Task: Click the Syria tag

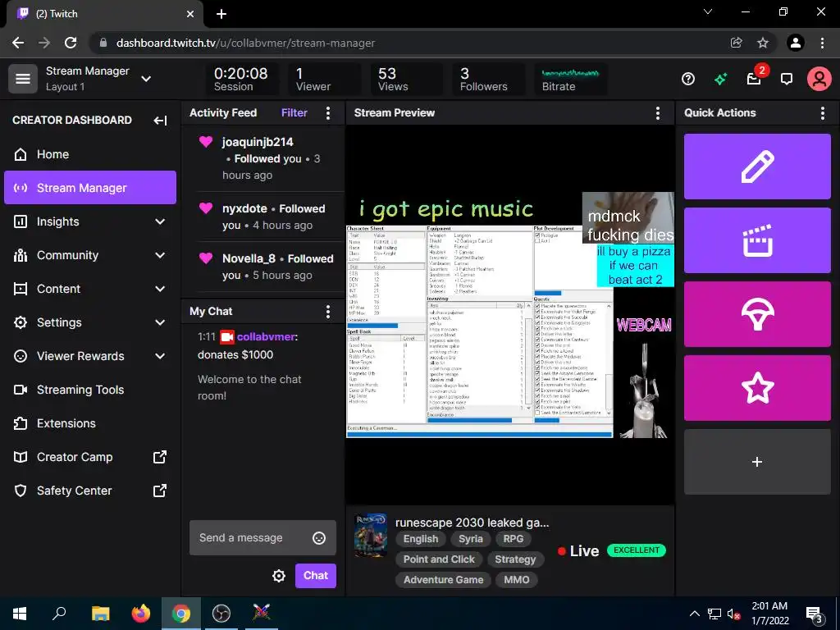Action: pyautogui.click(x=470, y=539)
